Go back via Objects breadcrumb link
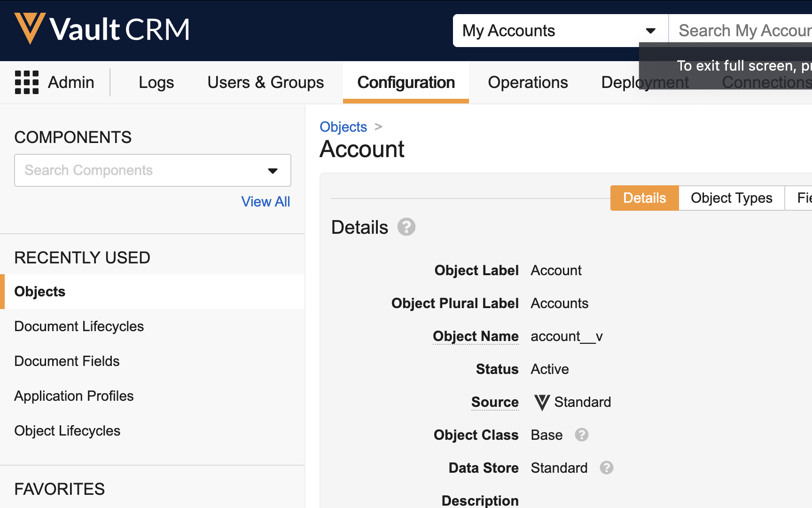The image size is (812, 508). tap(343, 127)
